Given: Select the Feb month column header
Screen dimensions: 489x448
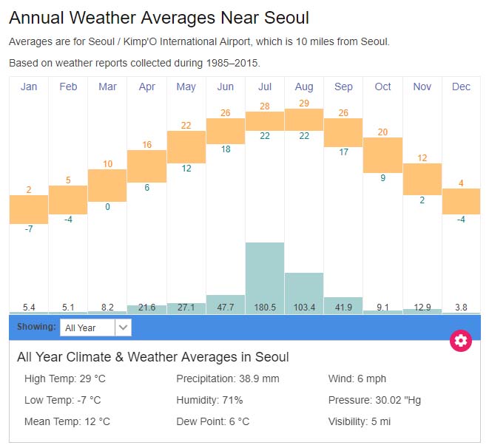Looking at the screenshot, I should pos(68,86).
